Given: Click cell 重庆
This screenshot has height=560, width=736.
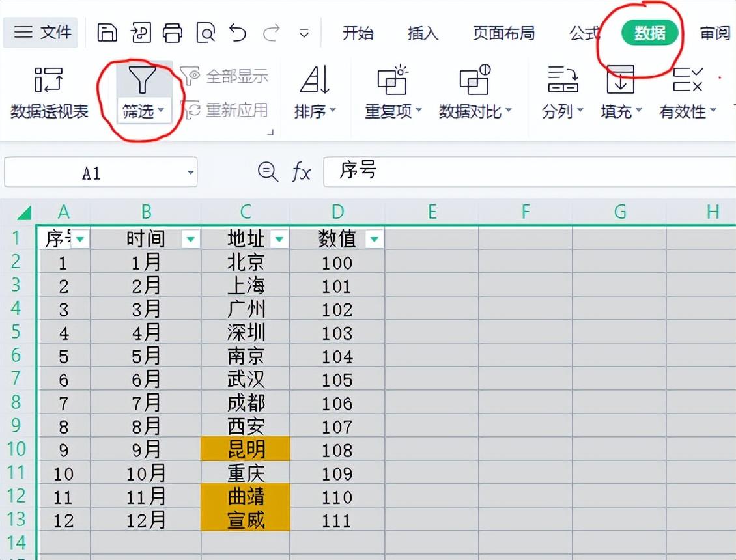Looking at the screenshot, I should tap(246, 473).
